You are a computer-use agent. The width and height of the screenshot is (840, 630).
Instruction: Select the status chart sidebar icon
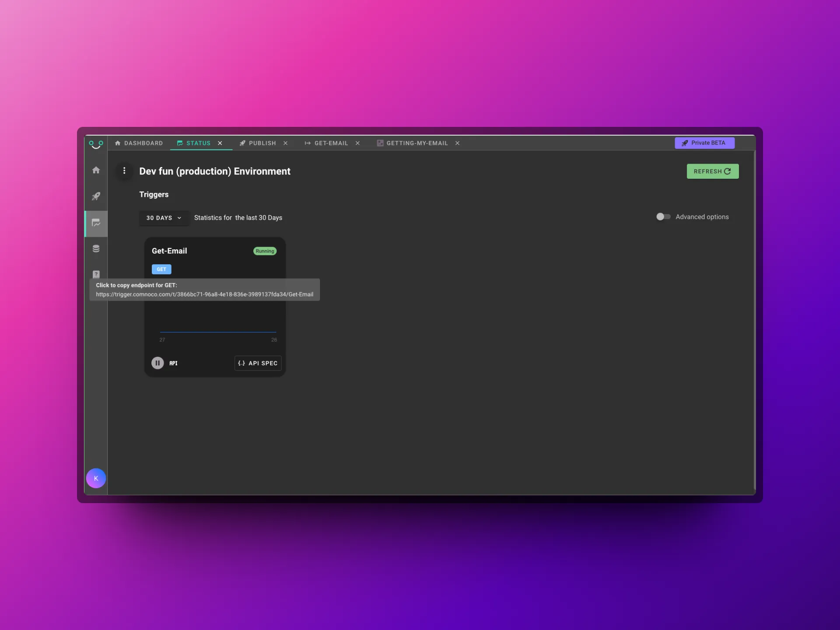pyautogui.click(x=96, y=223)
